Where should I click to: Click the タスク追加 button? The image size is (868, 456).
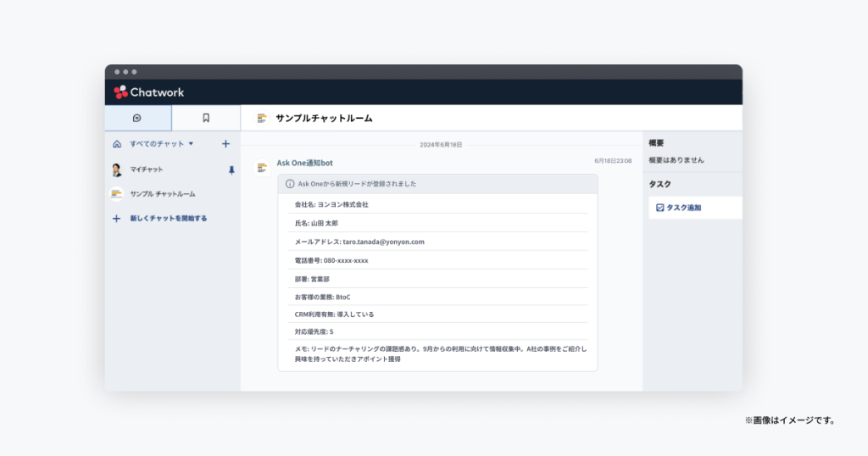pos(683,208)
